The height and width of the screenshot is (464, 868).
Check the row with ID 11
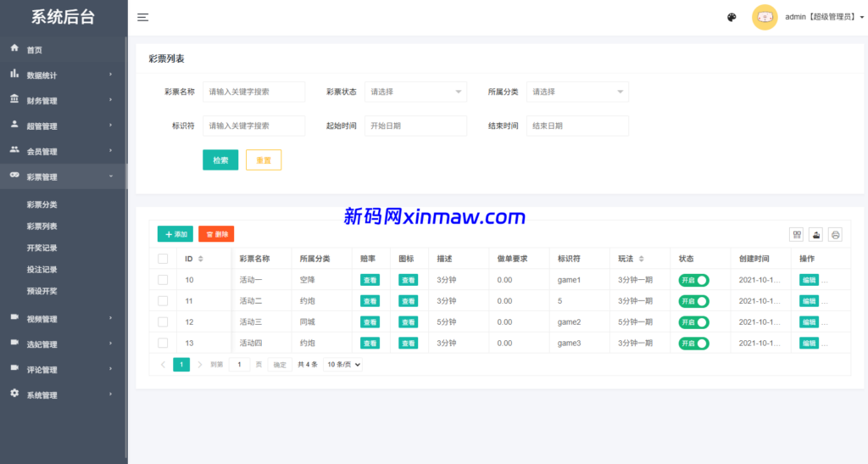163,300
